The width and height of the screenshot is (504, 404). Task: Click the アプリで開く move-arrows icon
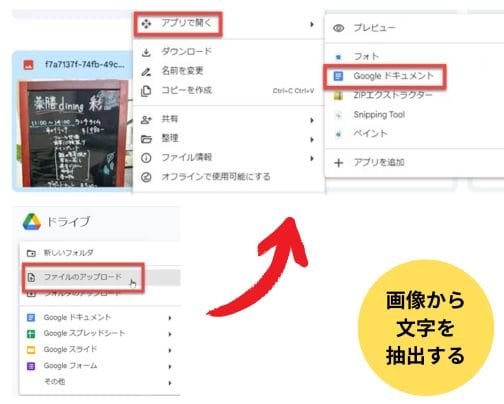pyautogui.click(x=146, y=24)
